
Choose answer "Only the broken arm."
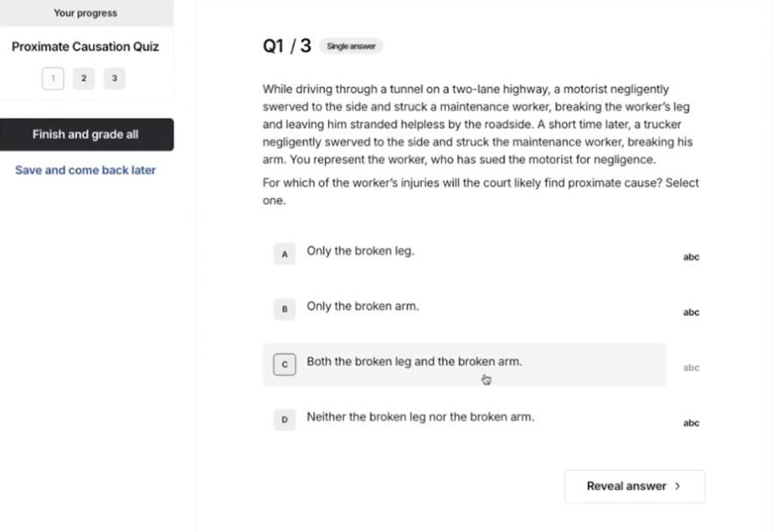(x=362, y=307)
